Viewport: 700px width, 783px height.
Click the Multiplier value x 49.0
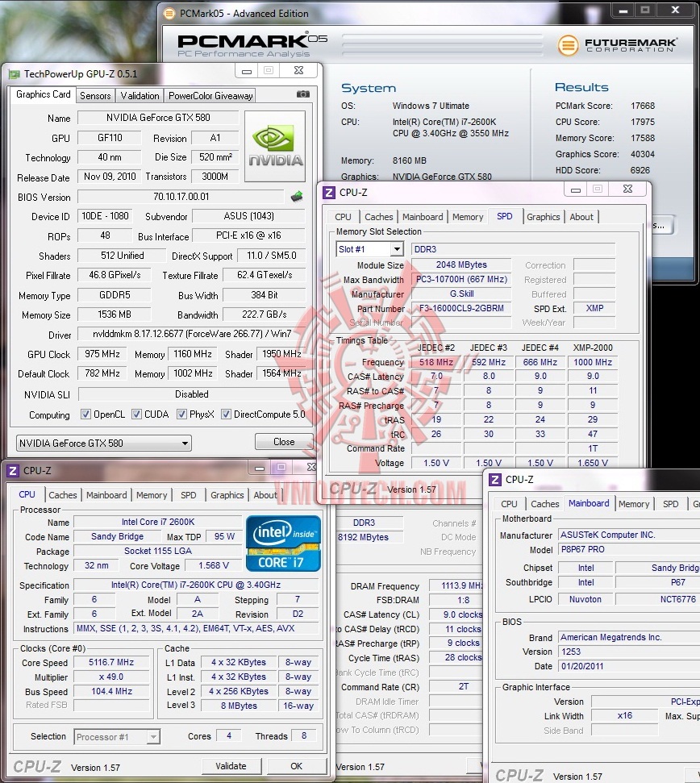111,677
